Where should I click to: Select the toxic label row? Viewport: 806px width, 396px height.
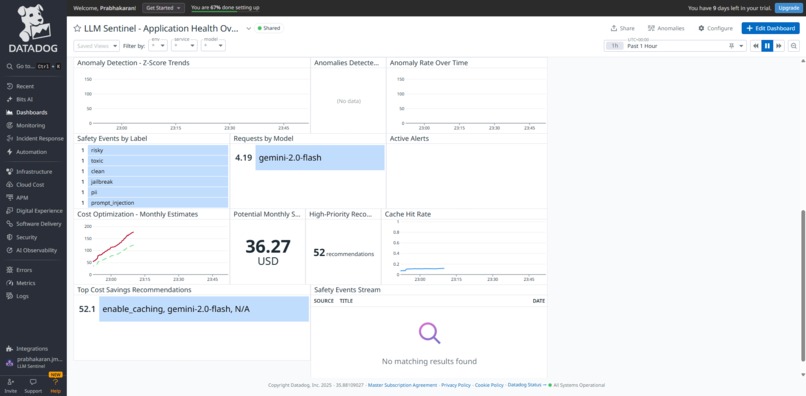point(158,160)
